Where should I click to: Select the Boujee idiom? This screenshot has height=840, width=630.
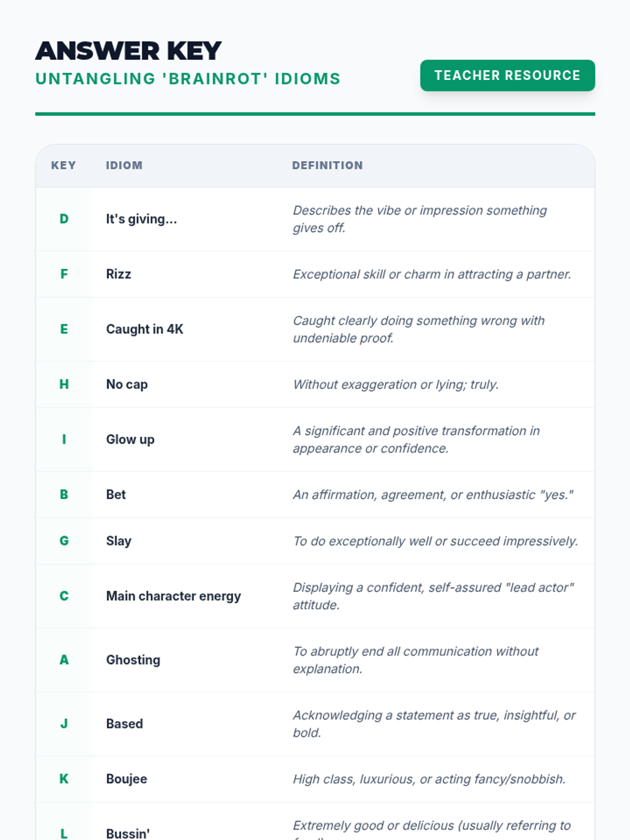[127, 779]
